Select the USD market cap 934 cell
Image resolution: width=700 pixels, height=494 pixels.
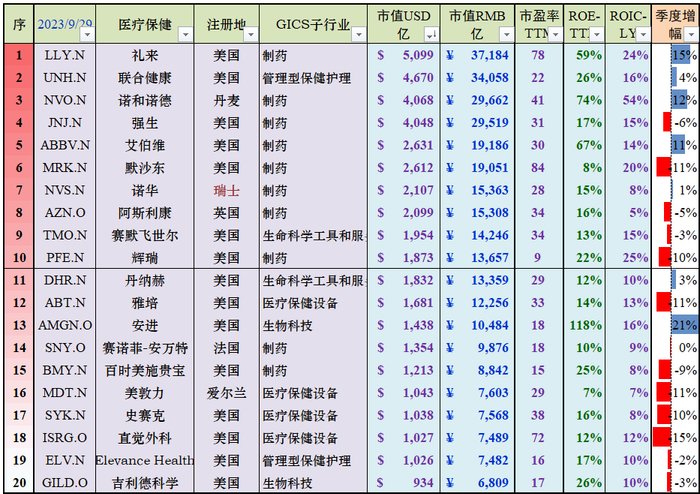click(404, 483)
